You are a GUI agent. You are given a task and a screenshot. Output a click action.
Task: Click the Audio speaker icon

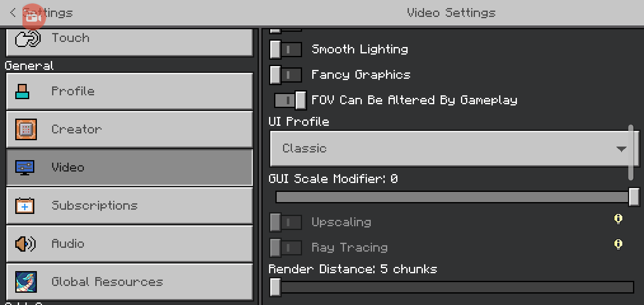pos(25,244)
